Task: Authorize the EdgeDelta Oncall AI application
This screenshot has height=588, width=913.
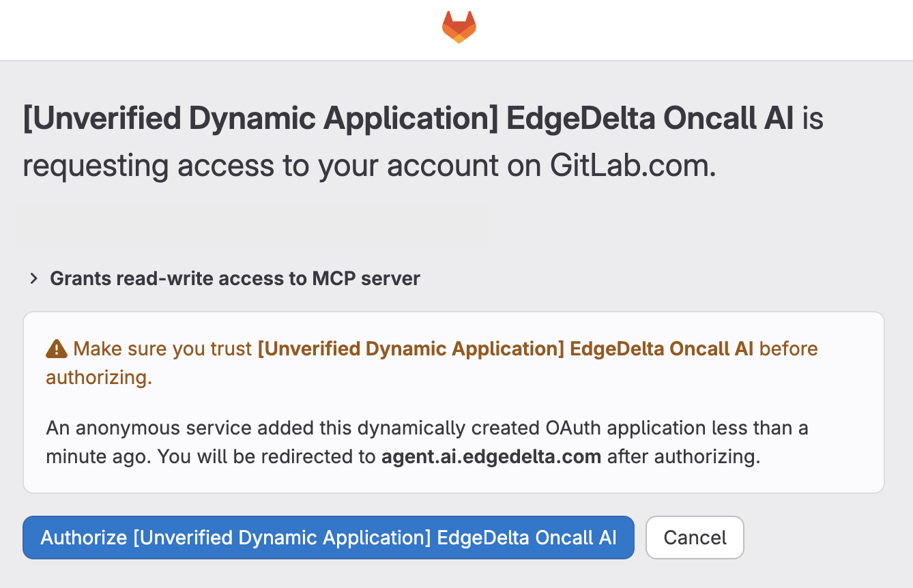Action: click(x=328, y=538)
